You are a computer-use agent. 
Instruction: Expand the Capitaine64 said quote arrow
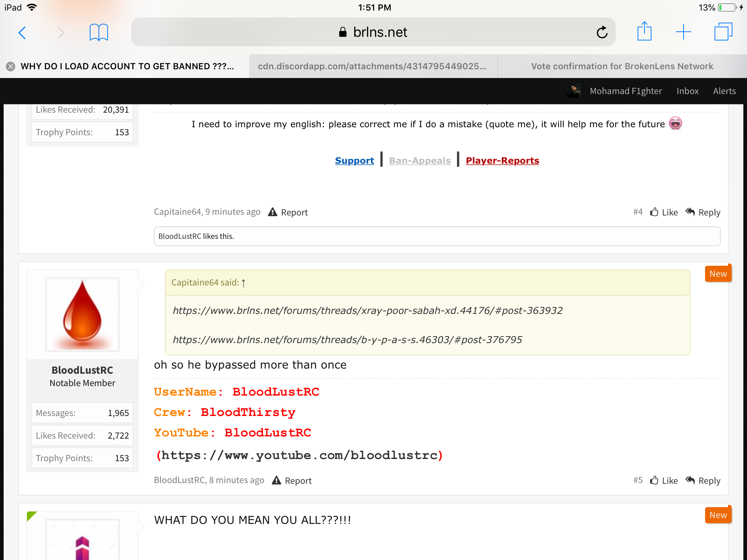tap(243, 283)
